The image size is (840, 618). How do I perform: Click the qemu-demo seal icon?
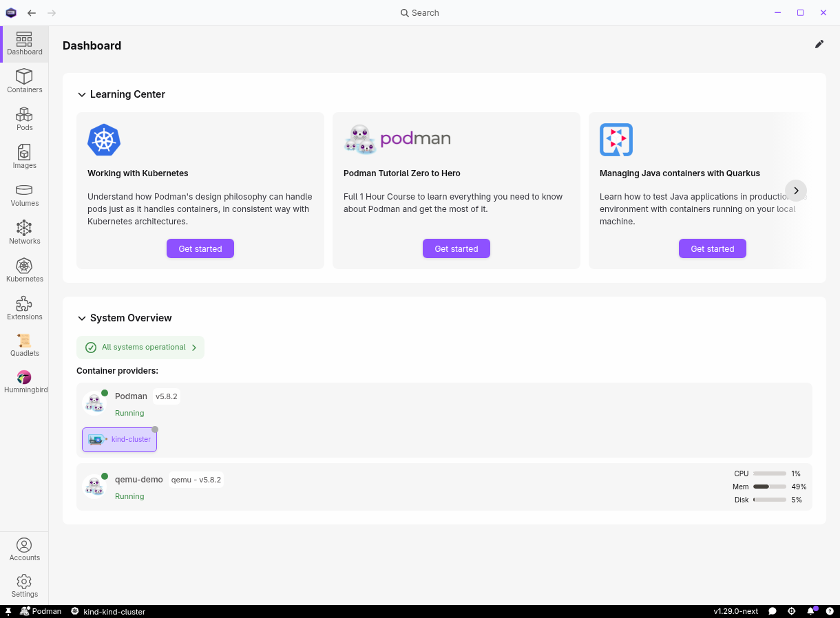click(94, 487)
